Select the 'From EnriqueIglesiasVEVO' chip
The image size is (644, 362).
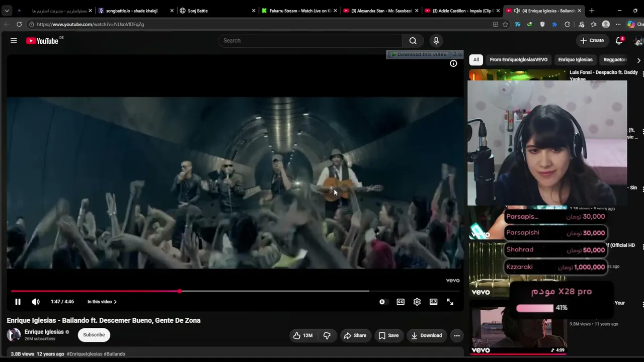519,60
